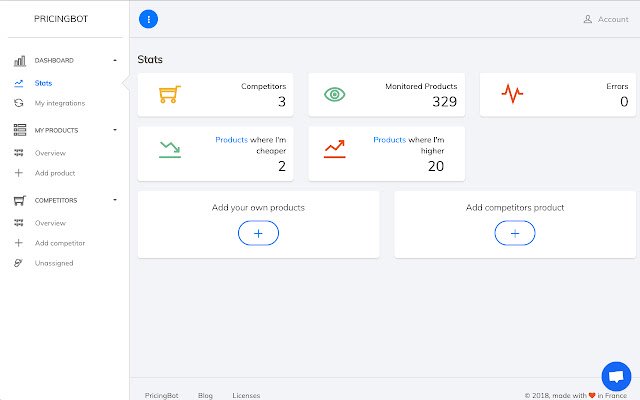Click the Competitors section header
The height and width of the screenshot is (400, 640).
(x=56, y=200)
